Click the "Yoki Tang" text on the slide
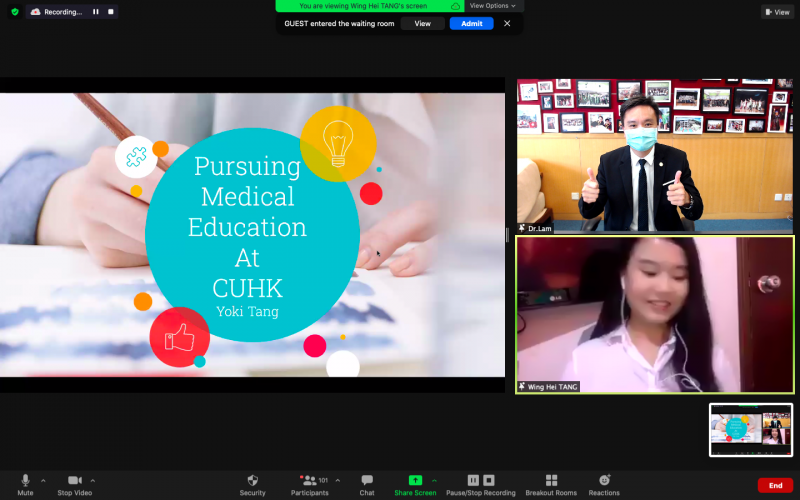800x500 pixels. (x=247, y=312)
